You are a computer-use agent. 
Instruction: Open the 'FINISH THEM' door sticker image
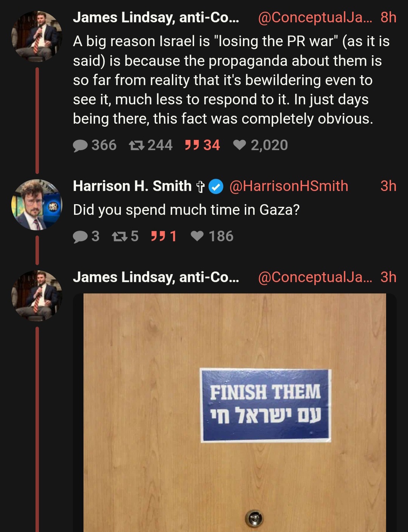click(235, 413)
